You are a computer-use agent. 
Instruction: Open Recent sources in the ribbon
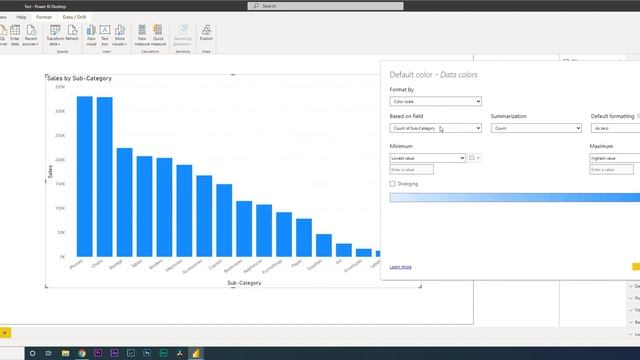pos(31,35)
